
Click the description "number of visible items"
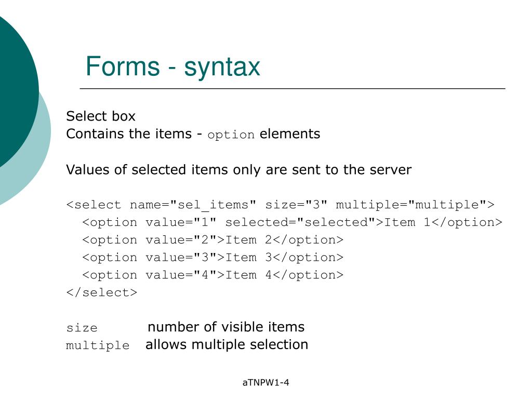(x=226, y=327)
